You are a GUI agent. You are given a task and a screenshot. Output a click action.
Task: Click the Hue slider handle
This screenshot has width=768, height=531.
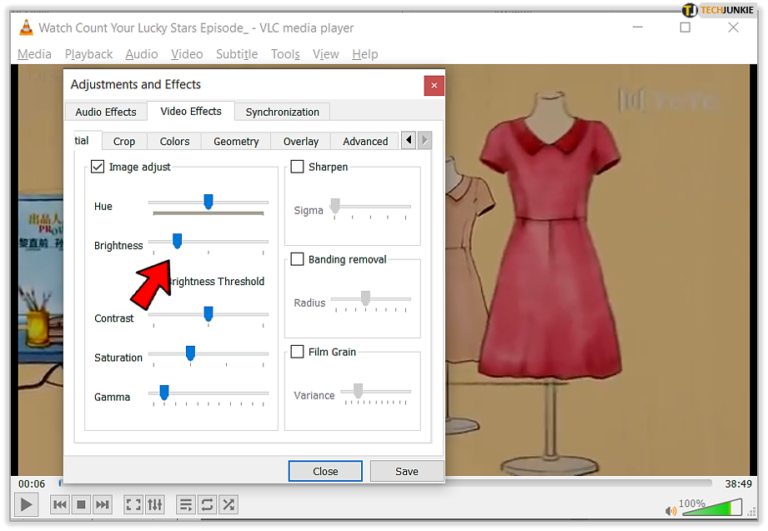tap(208, 201)
